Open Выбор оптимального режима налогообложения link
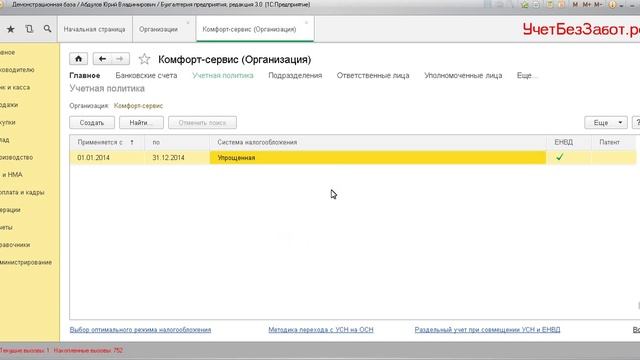Image resolution: width=640 pixels, height=360 pixels. pyautogui.click(x=140, y=329)
